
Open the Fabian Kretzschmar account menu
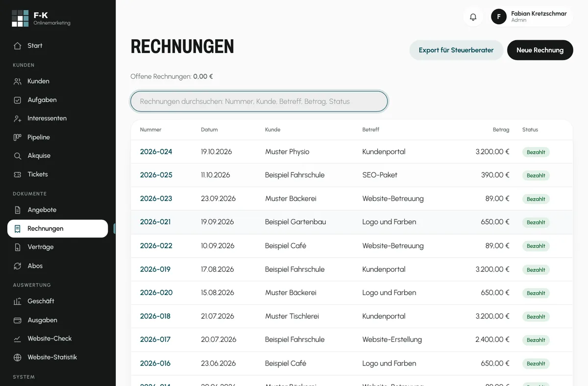click(x=532, y=17)
